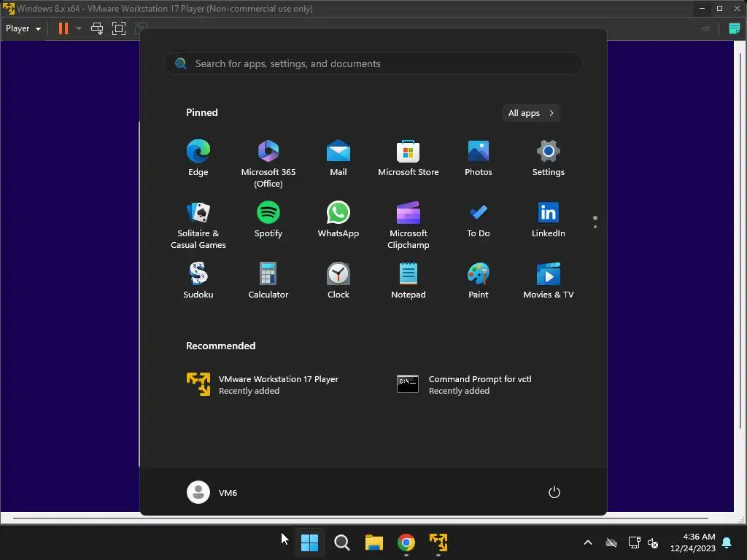Enter full screen mode in VMware
747x560 pixels.
pos(119,28)
